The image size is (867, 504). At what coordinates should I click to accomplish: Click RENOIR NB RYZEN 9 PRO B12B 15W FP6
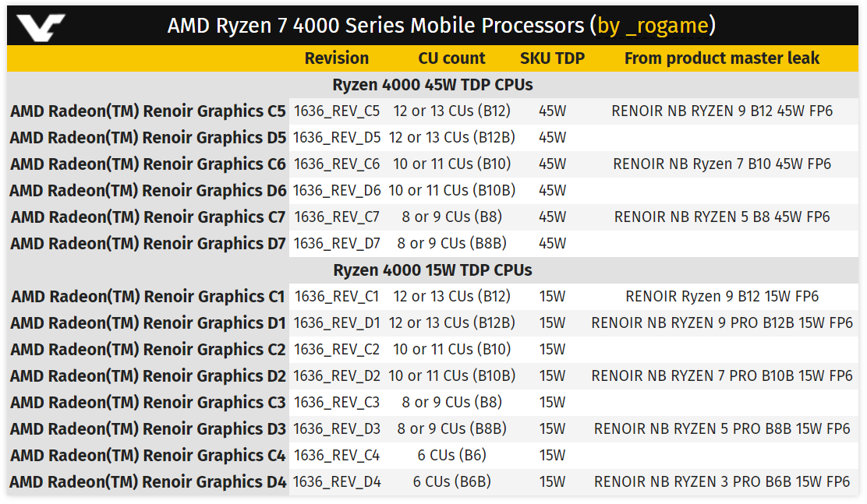point(721,323)
